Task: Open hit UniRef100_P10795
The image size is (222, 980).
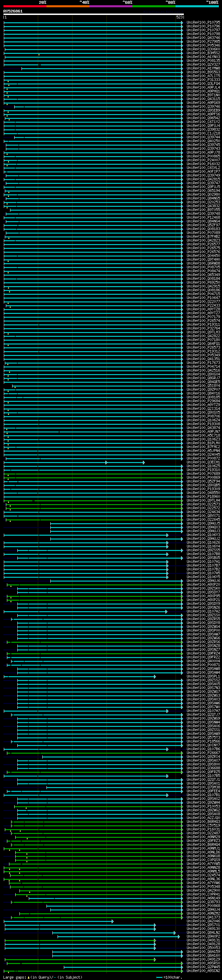Action: (203, 23)
